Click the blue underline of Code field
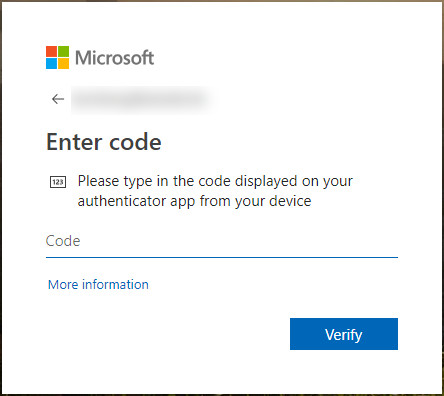The height and width of the screenshot is (396, 444). [x=222, y=257]
